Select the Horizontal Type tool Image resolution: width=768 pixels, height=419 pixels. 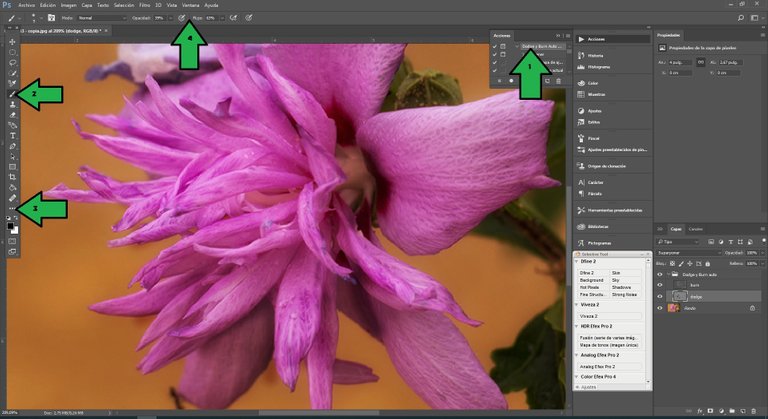click(12, 136)
